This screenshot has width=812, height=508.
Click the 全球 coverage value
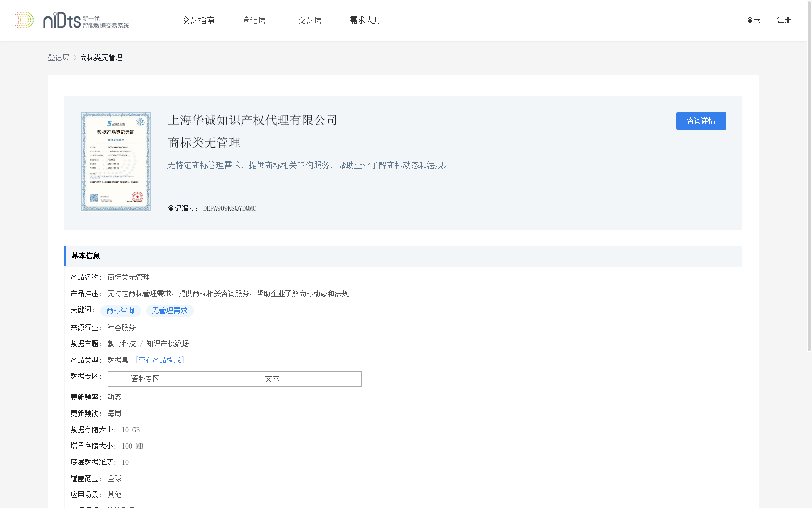[114, 479]
